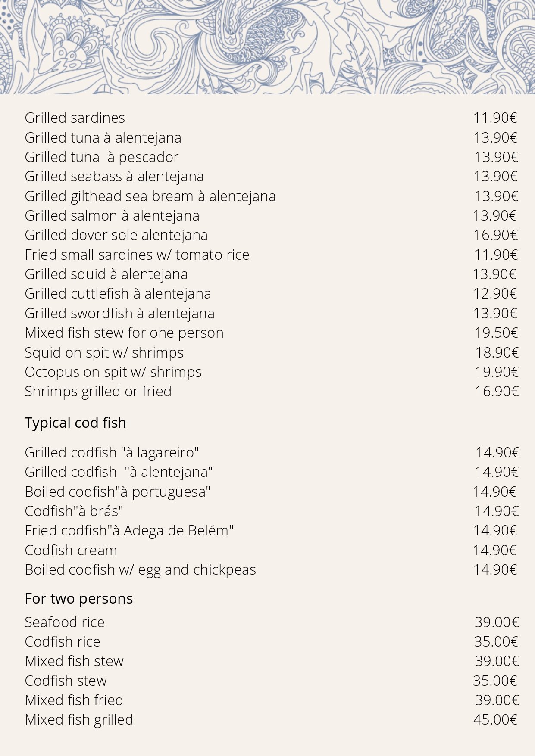This screenshot has height=756, width=535.
Task: Select Seafood rice dish
Action: pos(65,622)
